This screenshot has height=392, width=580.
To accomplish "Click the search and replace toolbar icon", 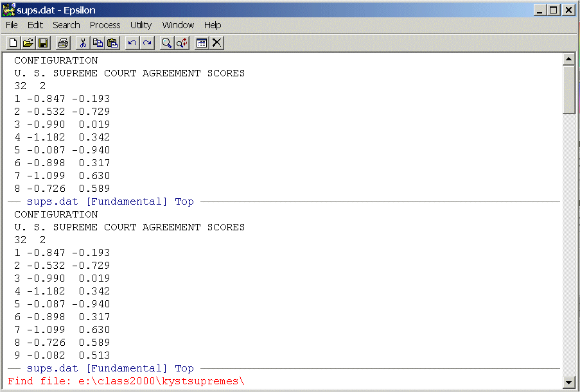I will tap(182, 43).
